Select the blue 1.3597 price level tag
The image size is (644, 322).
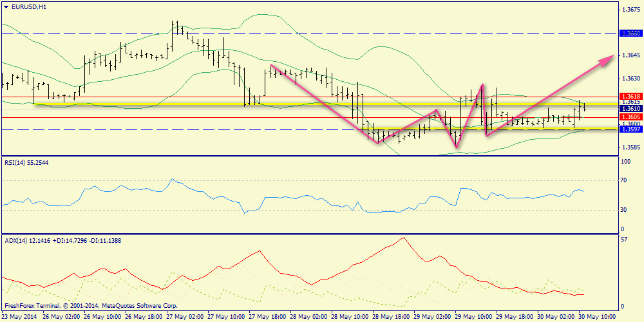[630, 129]
